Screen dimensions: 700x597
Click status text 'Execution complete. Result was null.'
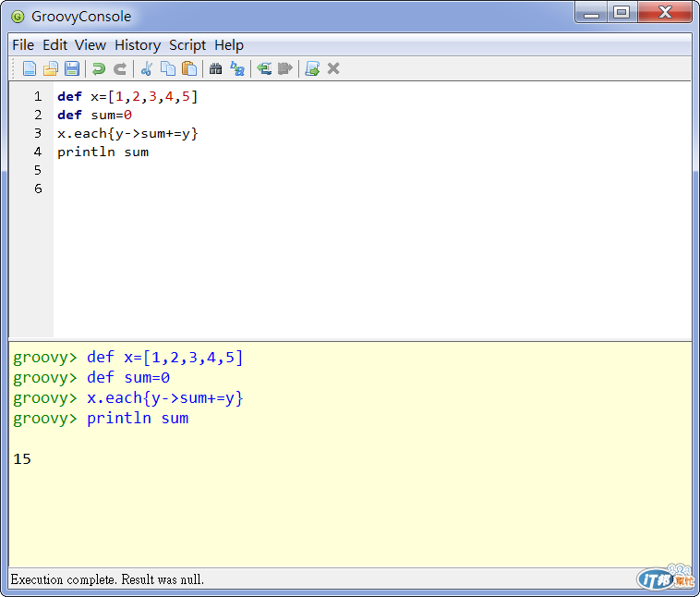[x=107, y=579]
